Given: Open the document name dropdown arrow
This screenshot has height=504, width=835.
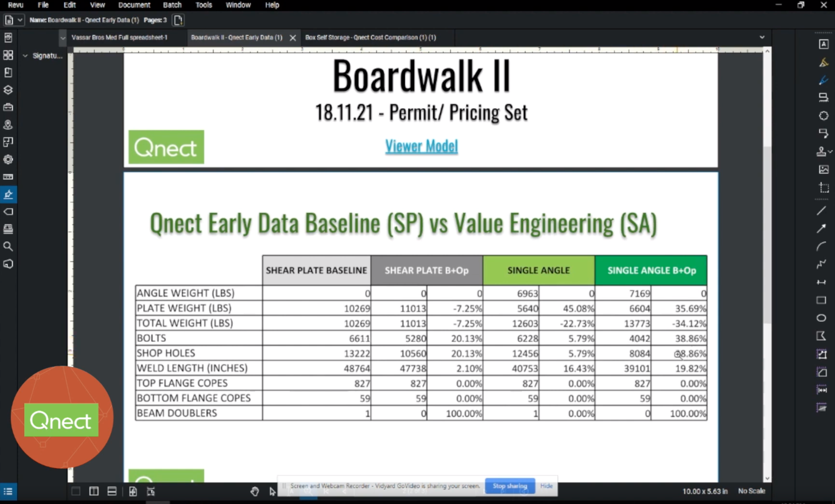Looking at the screenshot, I should click(x=19, y=20).
